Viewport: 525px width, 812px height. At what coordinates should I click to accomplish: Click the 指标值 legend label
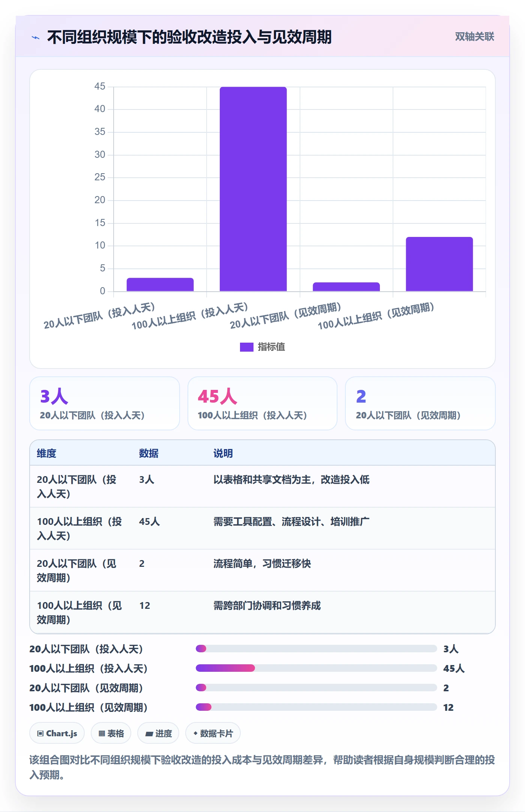[271, 347]
